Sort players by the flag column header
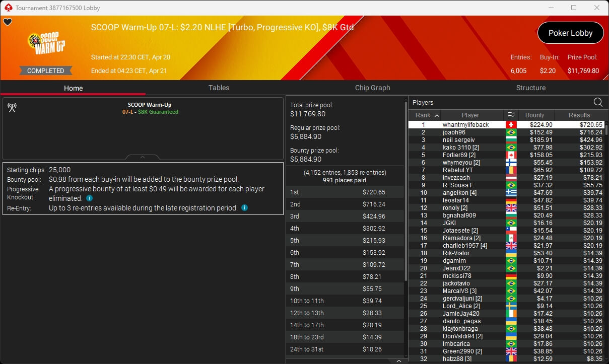 tap(510, 115)
